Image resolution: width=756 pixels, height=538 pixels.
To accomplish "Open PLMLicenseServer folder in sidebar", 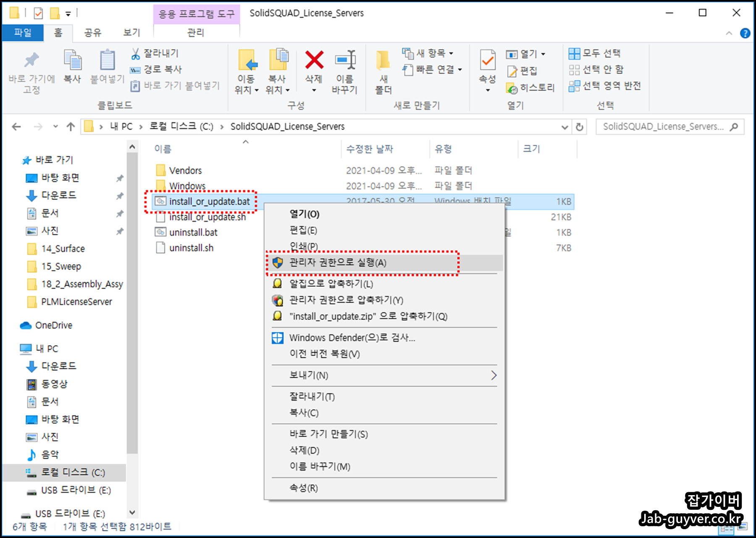I will (76, 302).
